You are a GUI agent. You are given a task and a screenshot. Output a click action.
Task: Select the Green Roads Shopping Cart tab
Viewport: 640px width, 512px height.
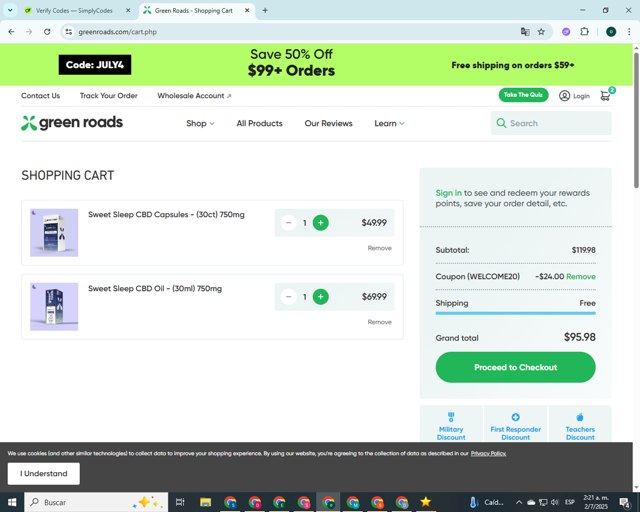[193, 11]
